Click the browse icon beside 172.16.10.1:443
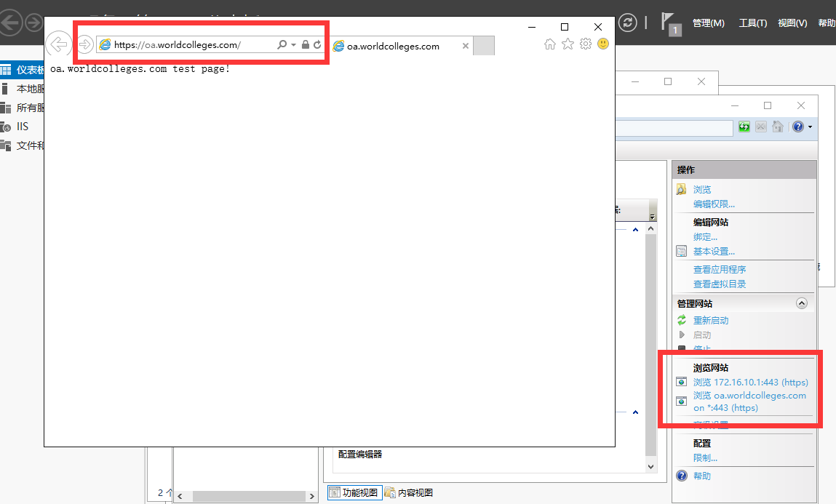Image resolution: width=836 pixels, height=504 pixels. 681,382
